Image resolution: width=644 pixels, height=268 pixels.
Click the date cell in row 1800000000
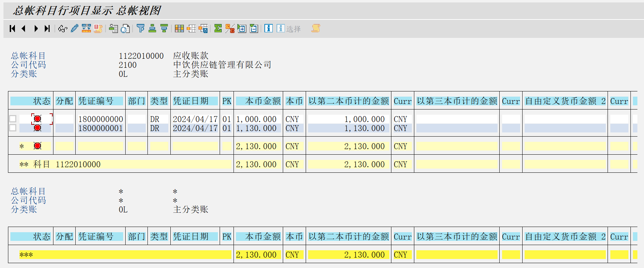tap(195, 119)
